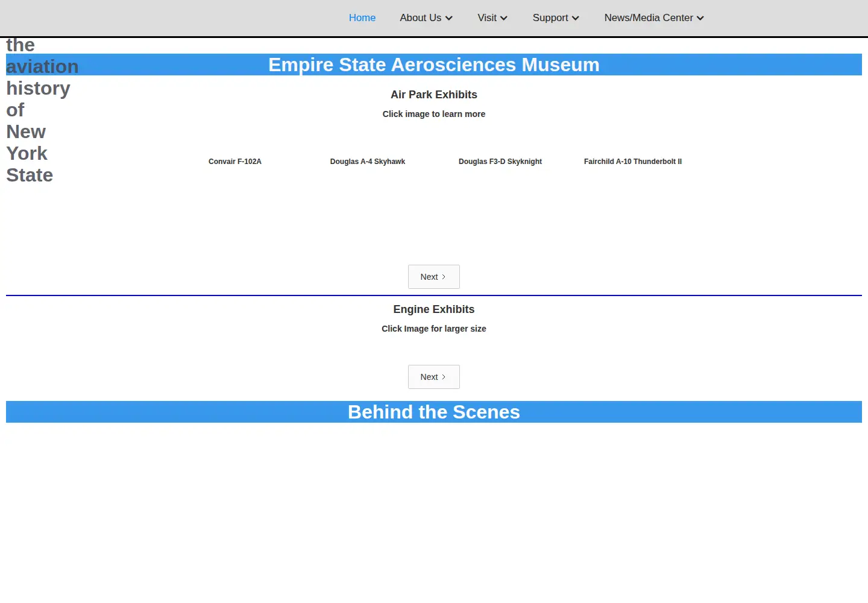Expand the Visit dropdown menu
The height and width of the screenshot is (603, 868).
[492, 18]
